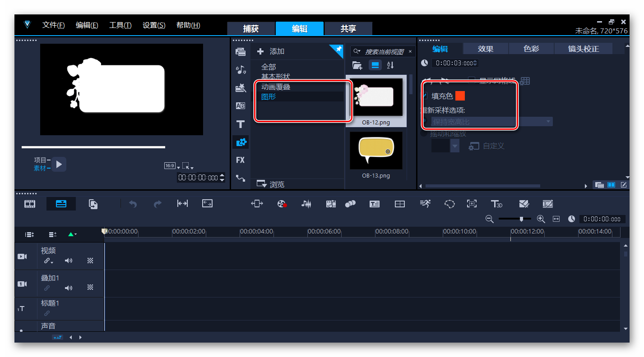Image resolution: width=644 pixels, height=357 pixels.
Task: Select the OB-13.png thumbnail
Action: 375,151
